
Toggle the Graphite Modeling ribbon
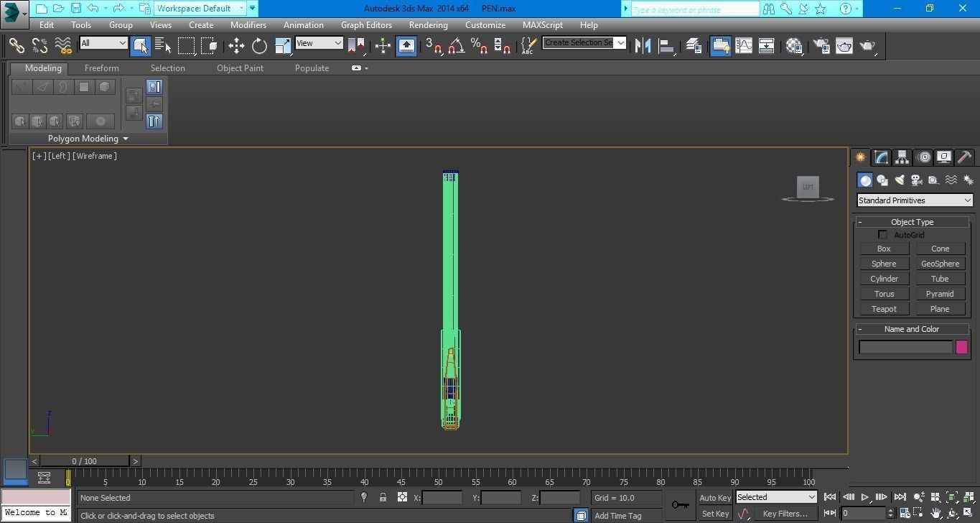(720, 45)
